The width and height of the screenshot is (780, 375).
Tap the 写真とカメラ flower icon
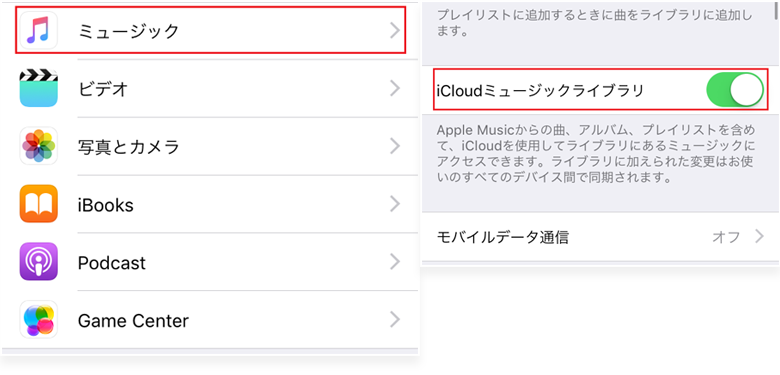39,146
